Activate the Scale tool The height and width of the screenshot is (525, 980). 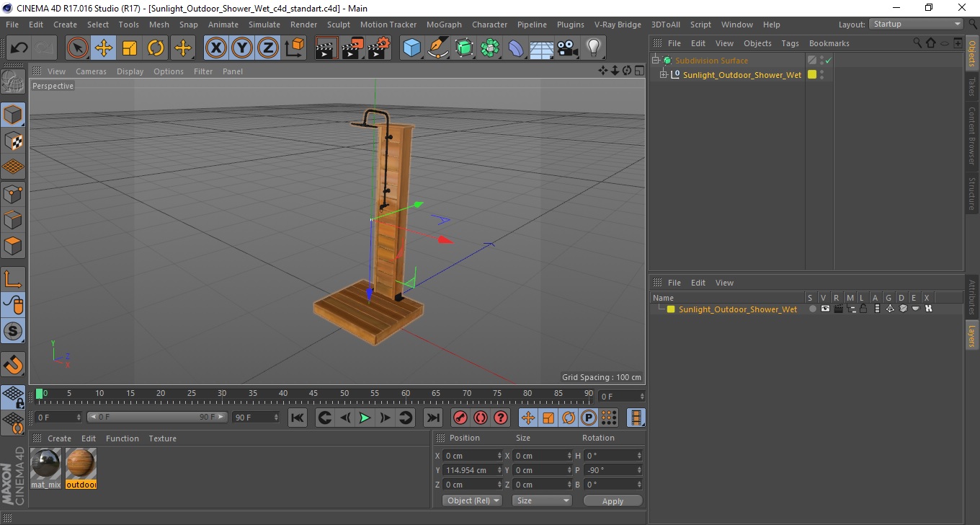pyautogui.click(x=130, y=48)
